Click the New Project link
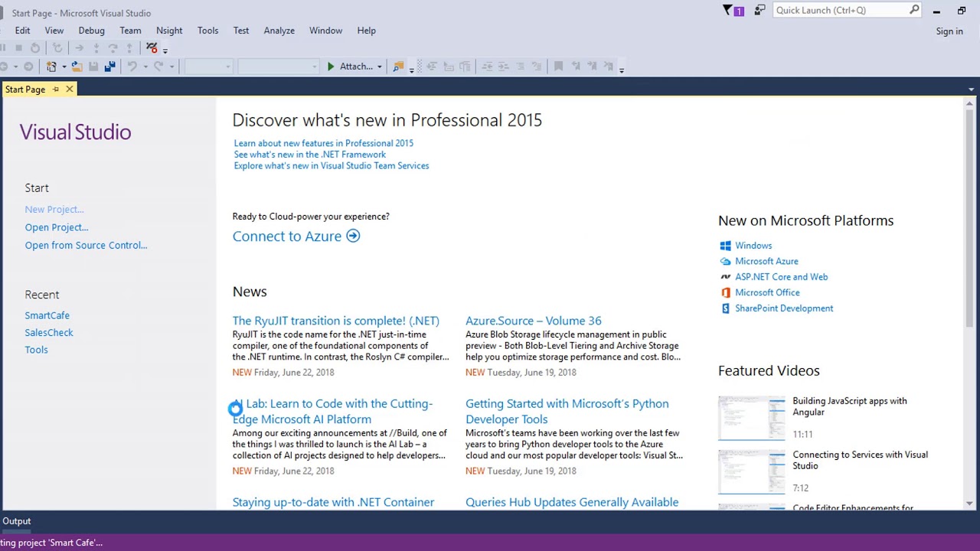 coord(54,210)
